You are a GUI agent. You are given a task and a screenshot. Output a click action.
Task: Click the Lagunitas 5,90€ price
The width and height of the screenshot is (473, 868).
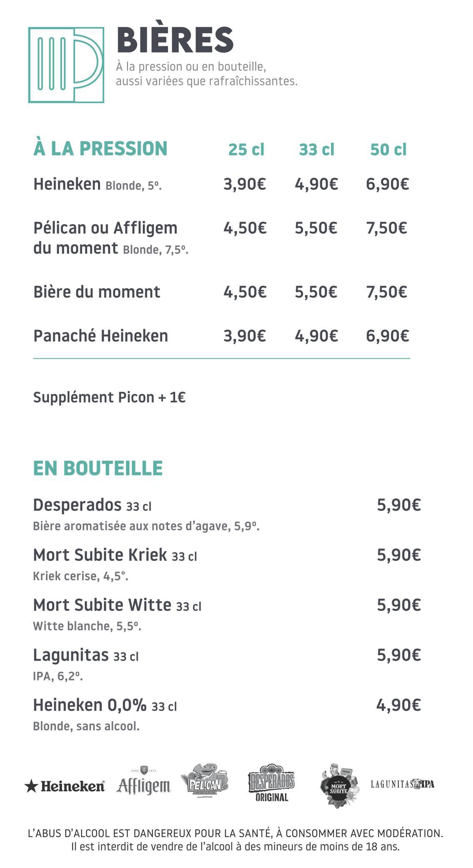pos(399,655)
